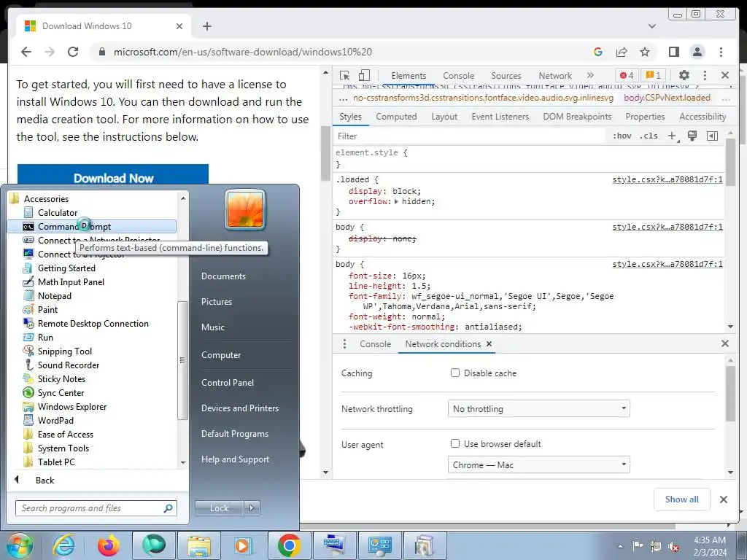Toggle the .cls classes option
The image size is (747, 560).
pos(649,136)
